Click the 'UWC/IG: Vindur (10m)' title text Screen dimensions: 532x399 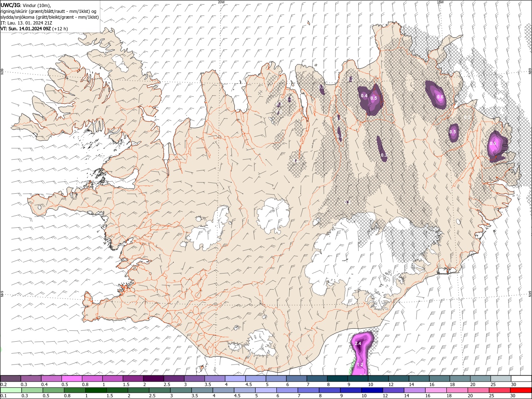pyautogui.click(x=26, y=5)
